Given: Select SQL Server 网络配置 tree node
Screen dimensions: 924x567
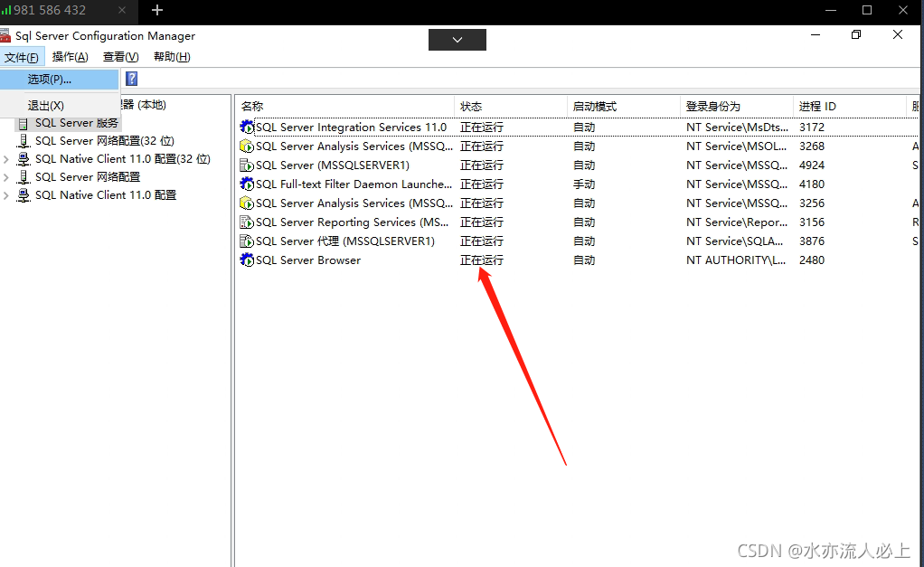Looking at the screenshot, I should pyautogui.click(x=88, y=177).
